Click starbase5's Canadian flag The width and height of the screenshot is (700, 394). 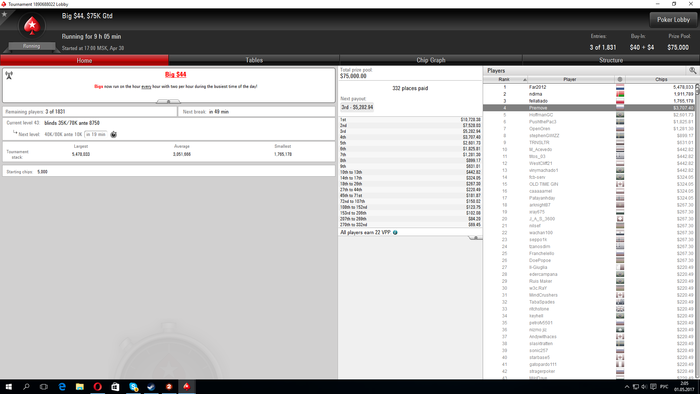pos(620,357)
